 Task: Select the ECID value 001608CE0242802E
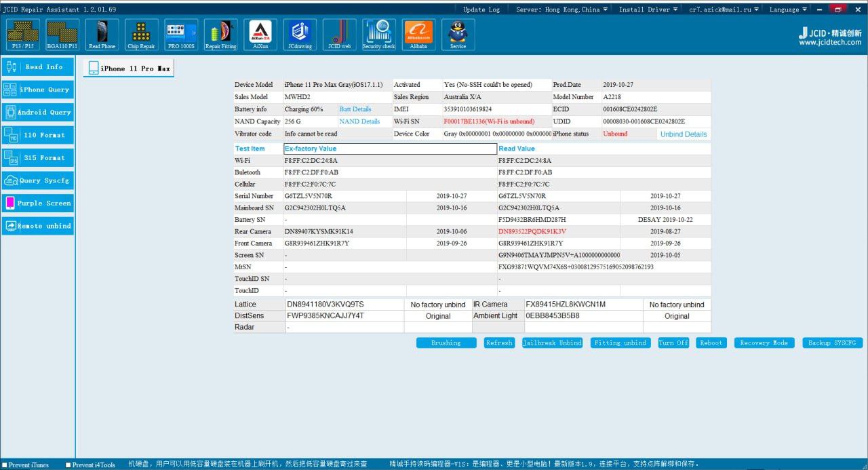coord(630,109)
